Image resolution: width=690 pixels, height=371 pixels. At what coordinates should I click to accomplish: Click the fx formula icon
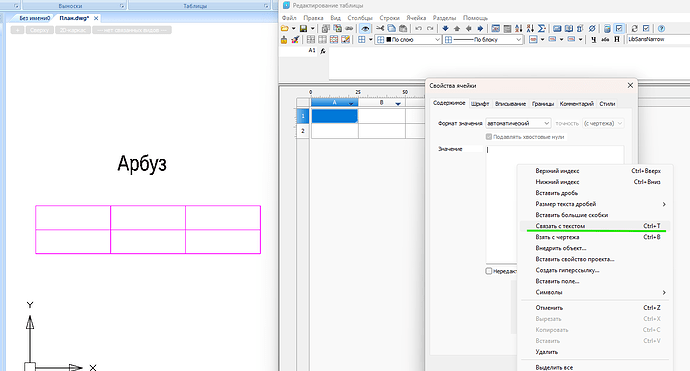point(323,51)
